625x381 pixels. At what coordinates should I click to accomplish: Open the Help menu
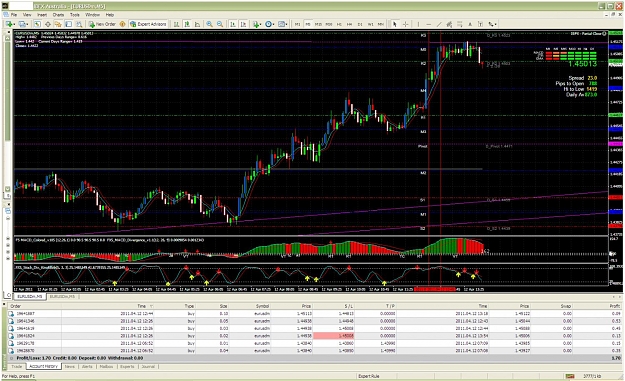[110, 15]
